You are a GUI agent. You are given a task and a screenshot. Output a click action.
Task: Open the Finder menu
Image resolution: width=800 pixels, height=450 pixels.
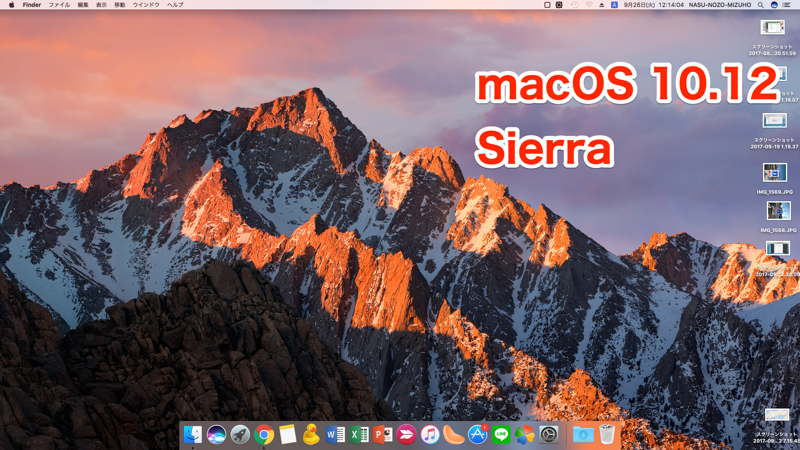pos(32,5)
